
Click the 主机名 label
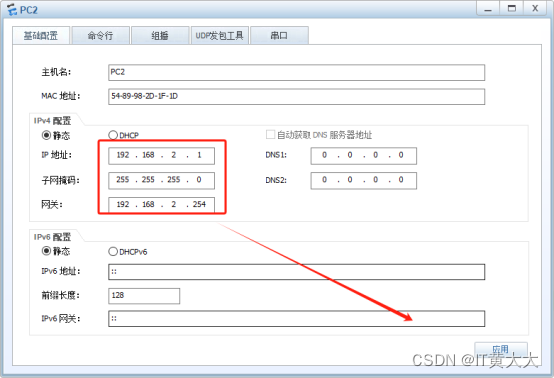coord(56,72)
